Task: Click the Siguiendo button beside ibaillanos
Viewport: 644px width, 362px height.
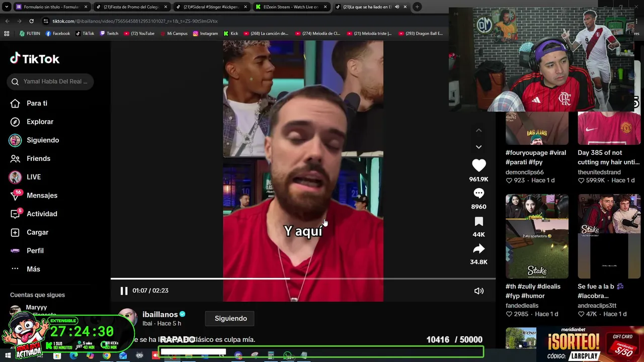Action: pos(231,318)
